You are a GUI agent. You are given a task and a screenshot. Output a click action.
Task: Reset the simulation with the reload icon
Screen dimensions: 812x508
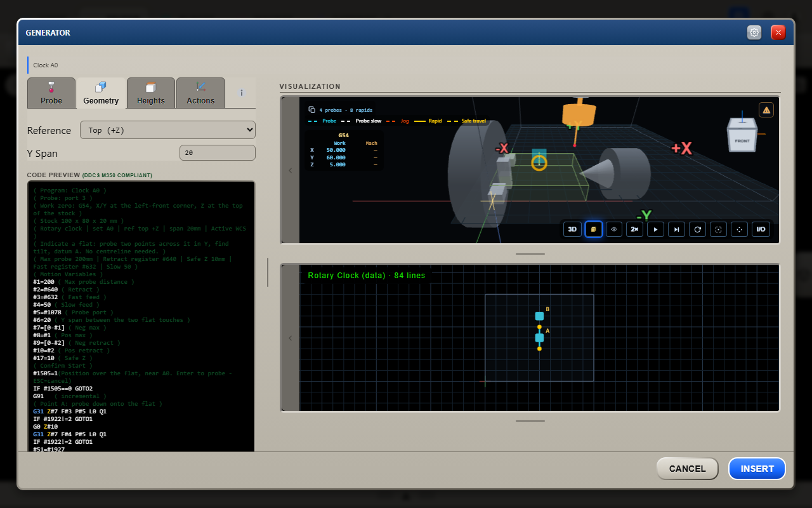(x=698, y=229)
